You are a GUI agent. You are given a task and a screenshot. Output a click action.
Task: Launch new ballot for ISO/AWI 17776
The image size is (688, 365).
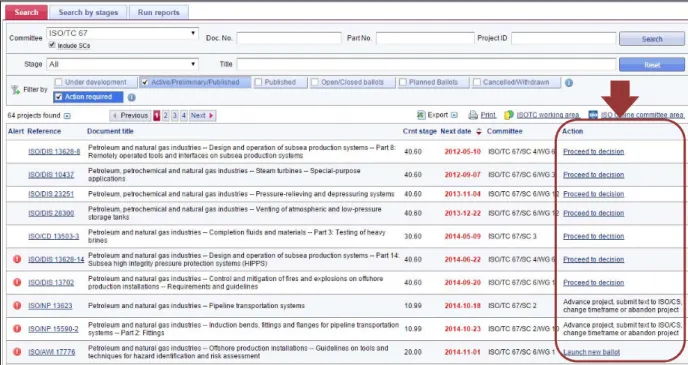(x=591, y=352)
